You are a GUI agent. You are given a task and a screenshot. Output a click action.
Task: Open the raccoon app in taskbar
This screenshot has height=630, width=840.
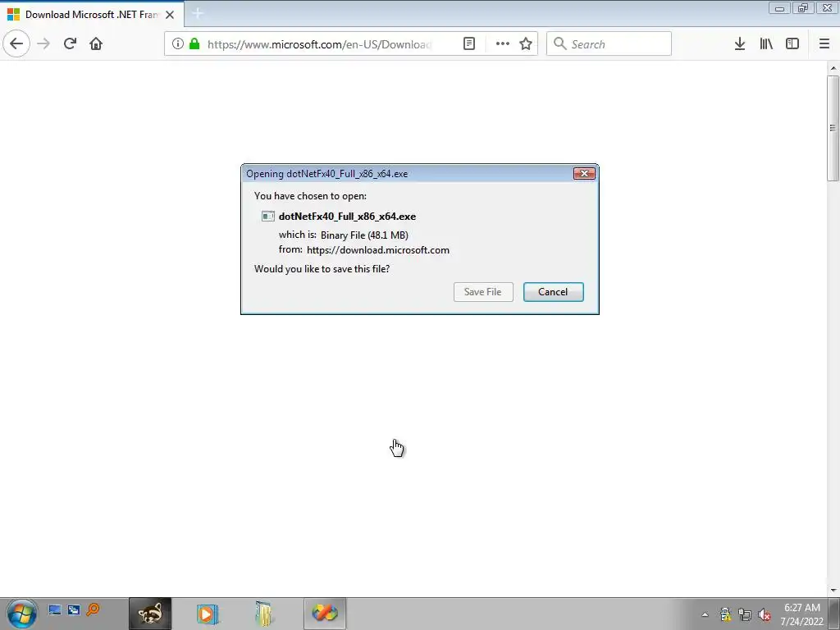[150, 614]
